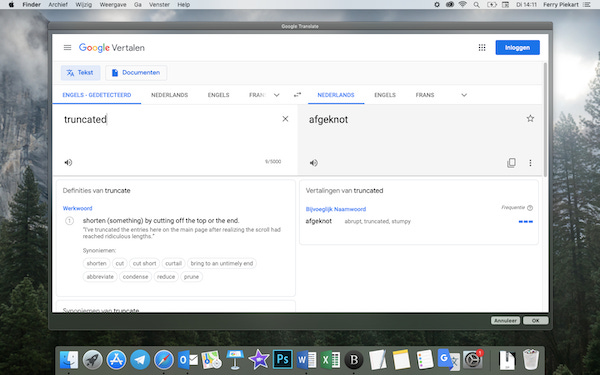
Task: Click synonym chip 'abbreviate'
Action: 100,277
